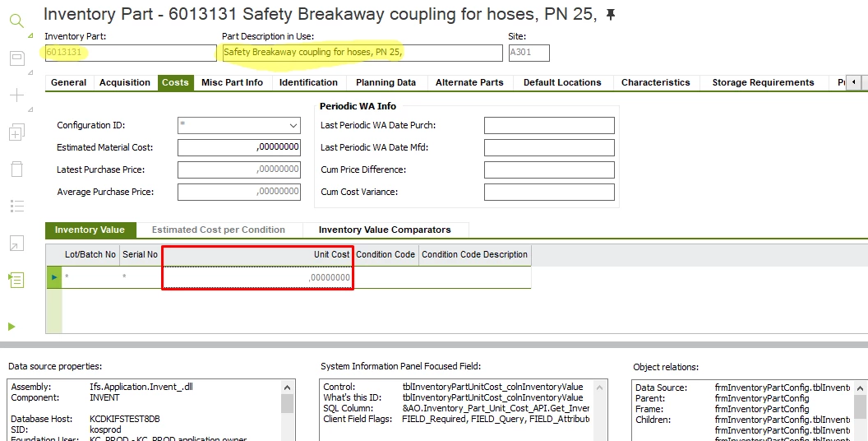
Task: Click the Delete trash icon in sidebar
Action: (17, 169)
